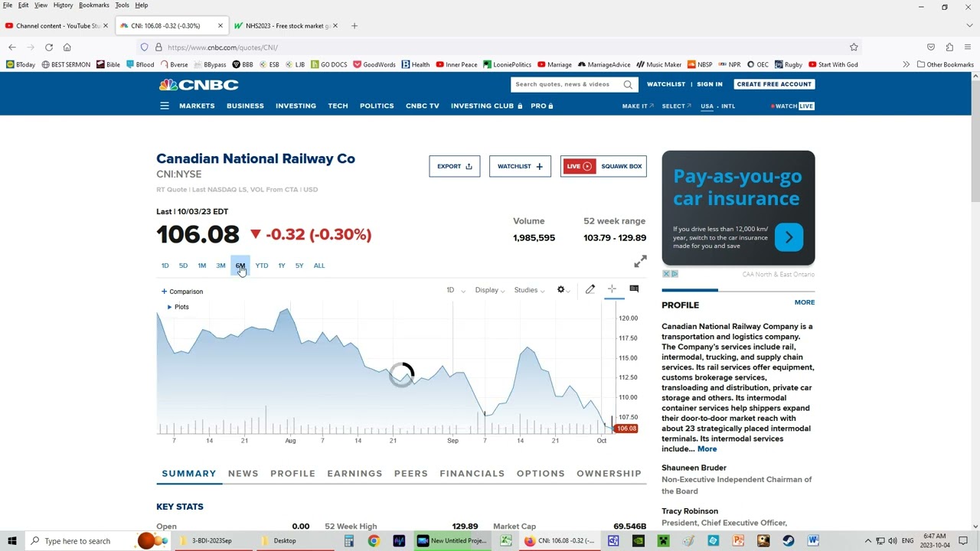Open the INVESTING nav menu
The image size is (980, 551).
(x=296, y=106)
